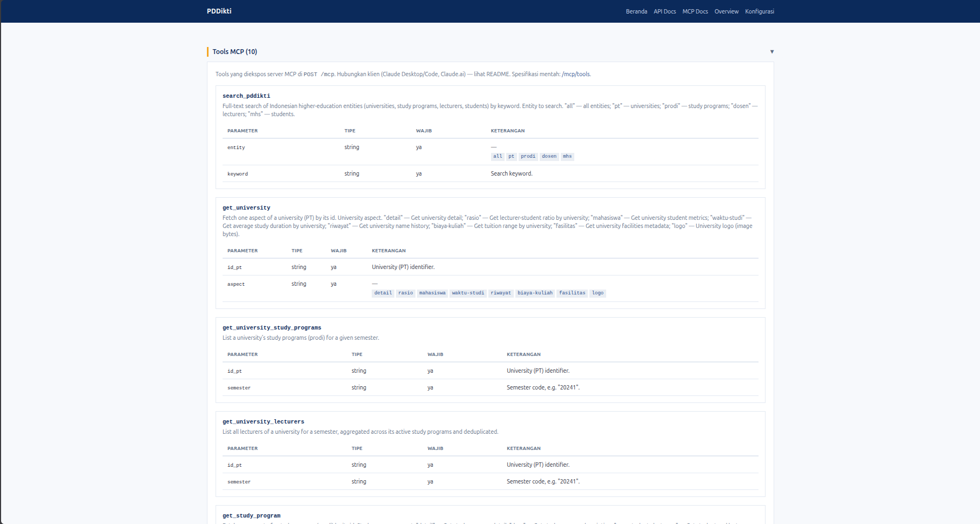Go to Beranda in navigation
This screenshot has width=980, height=524.
tap(636, 11)
